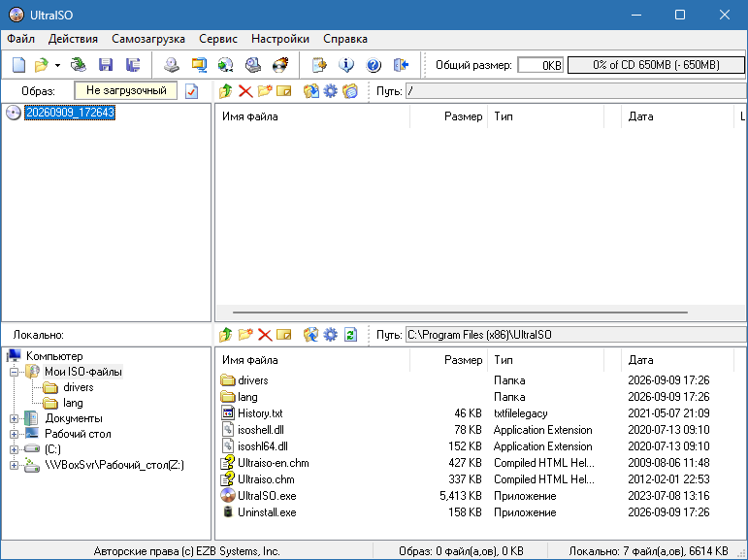Click the Общий размер 0KB field
Viewport: 748px width, 560px height.
coord(540,65)
